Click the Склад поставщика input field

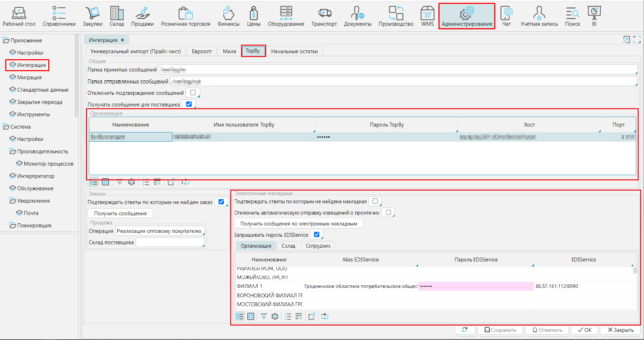click(x=170, y=242)
